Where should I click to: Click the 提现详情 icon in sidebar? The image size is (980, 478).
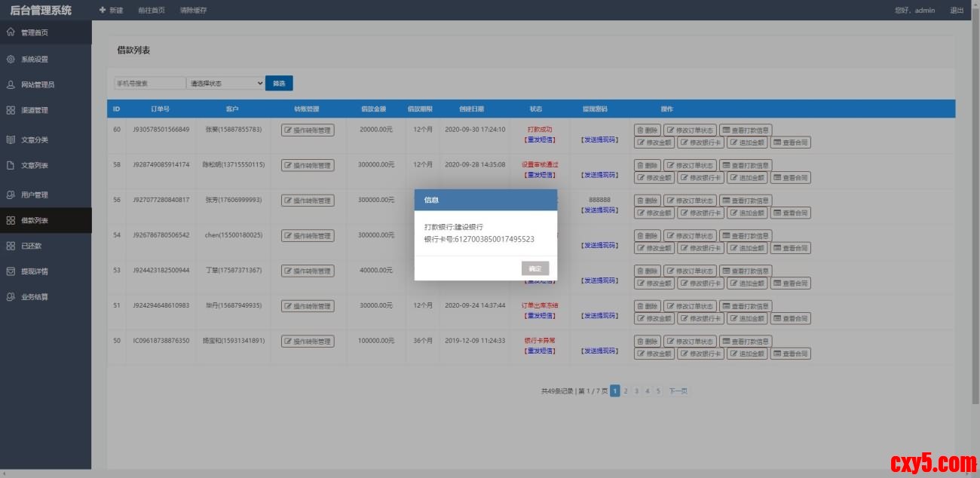coord(11,271)
